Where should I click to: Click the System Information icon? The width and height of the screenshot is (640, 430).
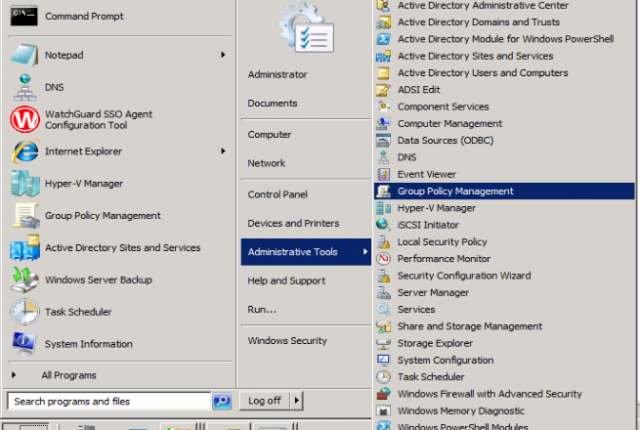[24, 344]
